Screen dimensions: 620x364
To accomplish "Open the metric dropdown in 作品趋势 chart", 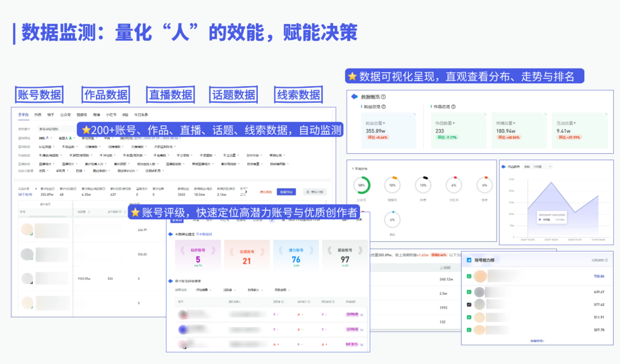I will (541, 166).
